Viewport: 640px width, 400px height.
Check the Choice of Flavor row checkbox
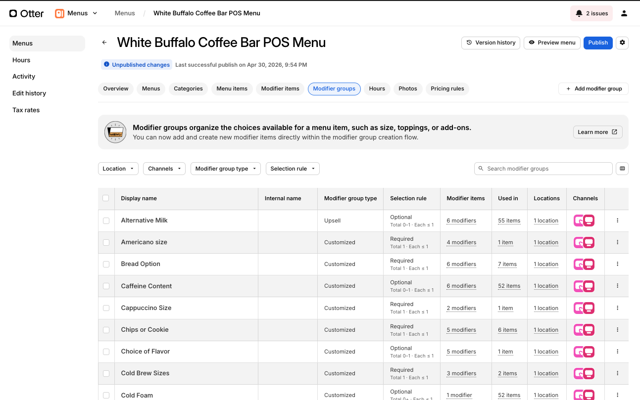(106, 351)
